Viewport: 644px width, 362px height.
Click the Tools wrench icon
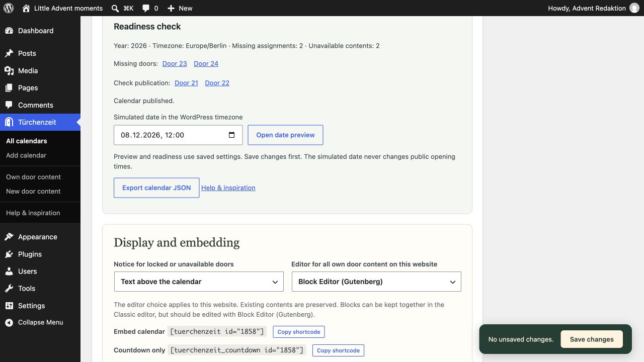point(9,289)
